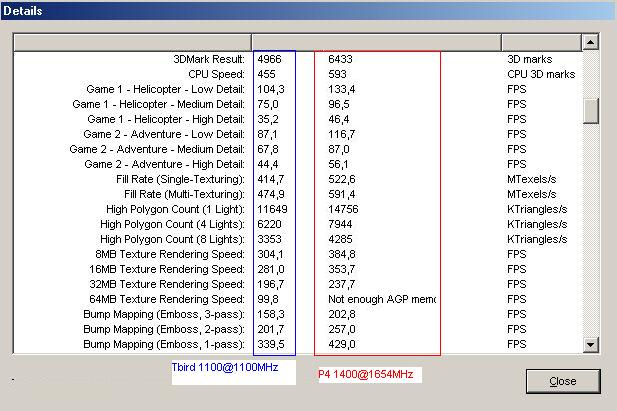The height and width of the screenshot is (411, 617).
Task: Click the polygon count value 6220
Action: coord(270,224)
